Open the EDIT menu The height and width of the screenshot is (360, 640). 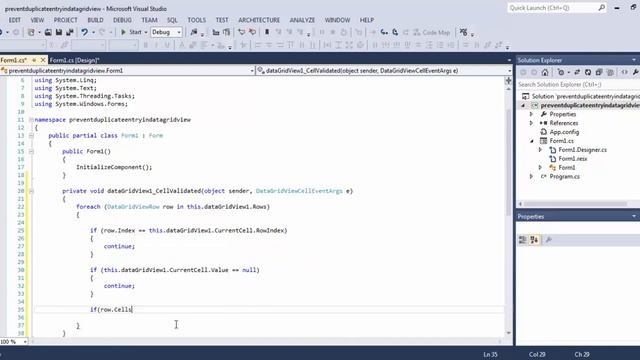click(15, 20)
